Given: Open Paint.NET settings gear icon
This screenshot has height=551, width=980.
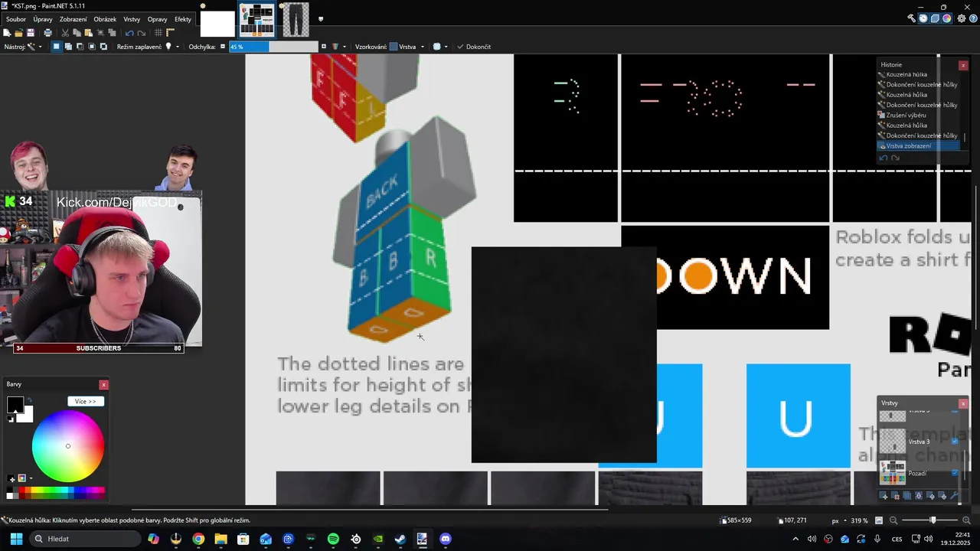Looking at the screenshot, I should tap(962, 18).
